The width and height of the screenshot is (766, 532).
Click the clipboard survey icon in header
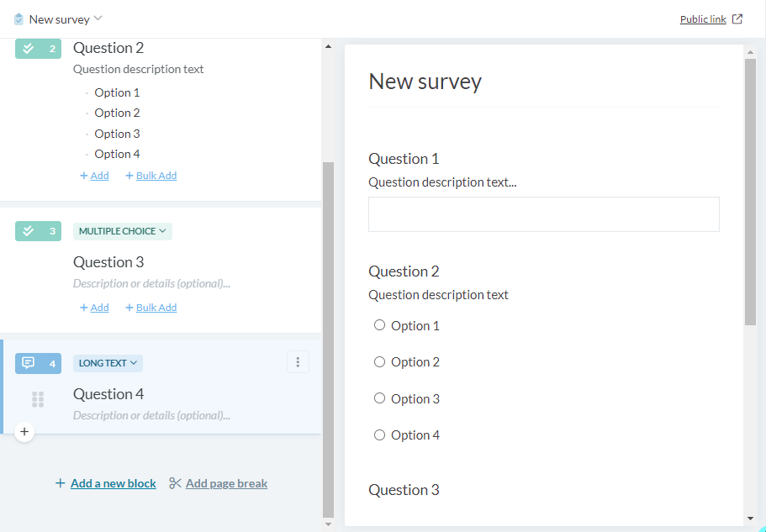18,19
